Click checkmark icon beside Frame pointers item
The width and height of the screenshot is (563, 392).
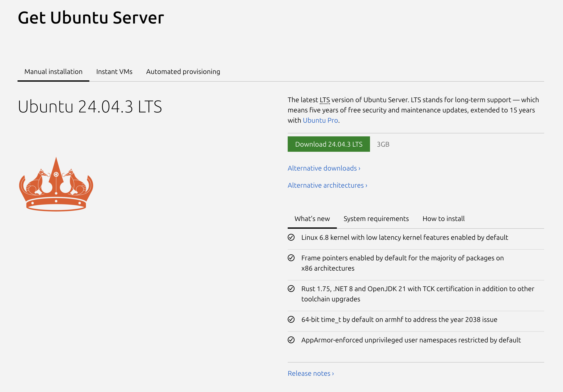(x=291, y=258)
